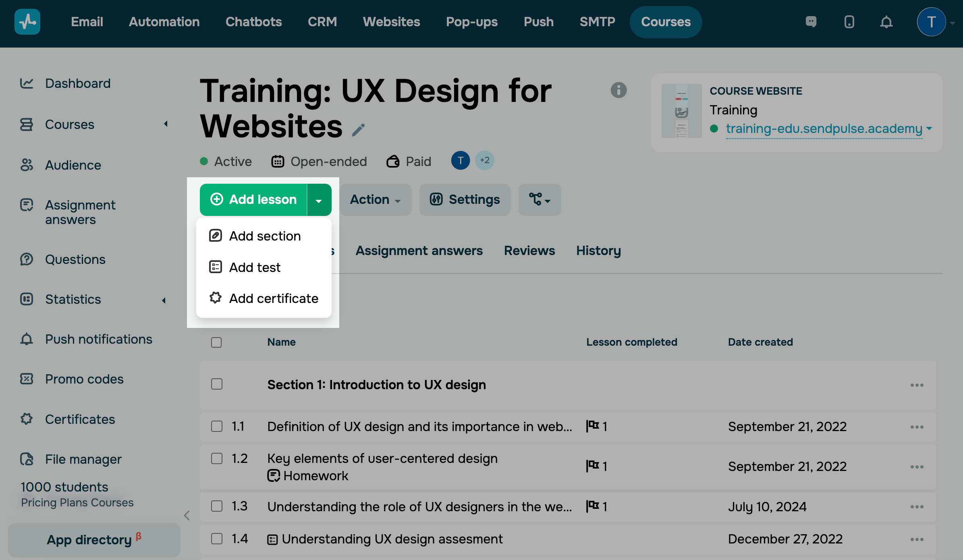
Task: Open the notifications bell icon
Action: [886, 22]
